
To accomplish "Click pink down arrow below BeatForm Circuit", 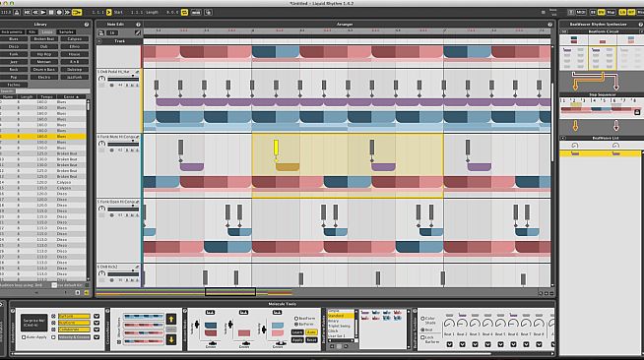I will tap(615, 86).
